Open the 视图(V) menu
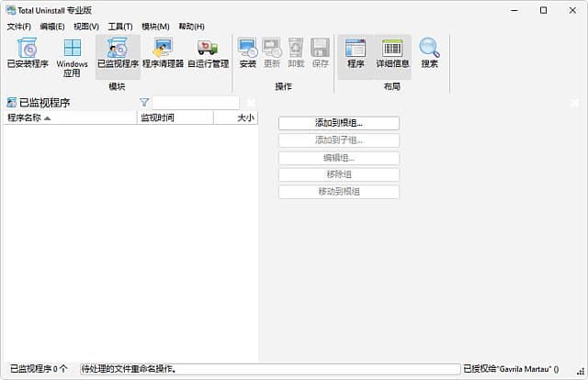Viewport: 588px width, 380px height. [86, 27]
